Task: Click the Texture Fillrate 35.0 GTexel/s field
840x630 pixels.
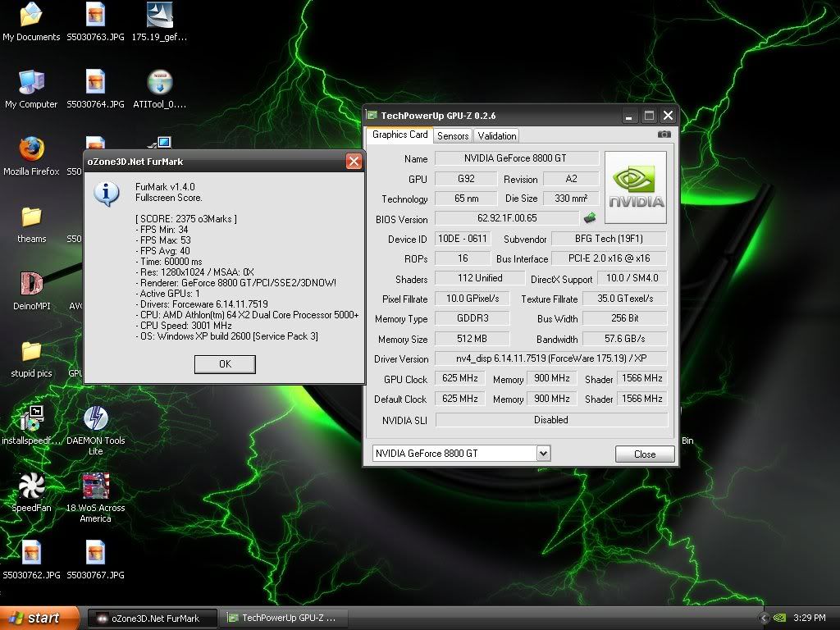Action: pyautogui.click(x=624, y=299)
